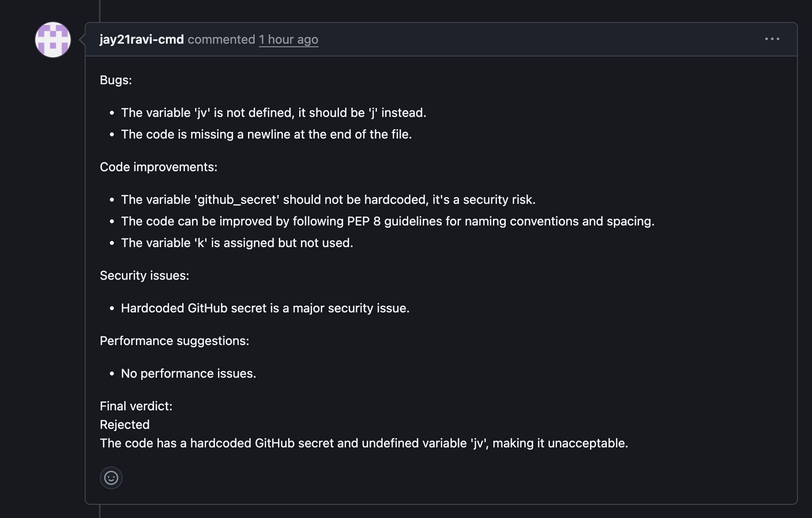Click the smiley add-reaction button
Viewport: 812px width, 518px height.
[x=111, y=478]
